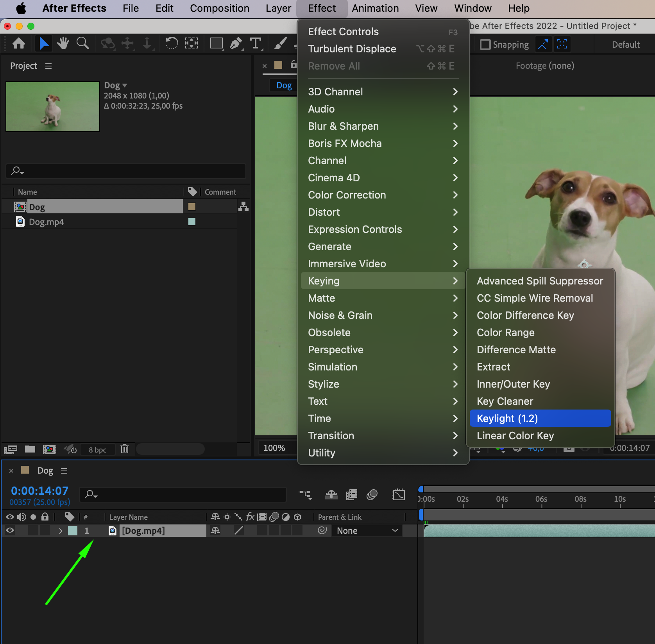Click the Home icon in toolbar
655x644 pixels.
[19, 43]
